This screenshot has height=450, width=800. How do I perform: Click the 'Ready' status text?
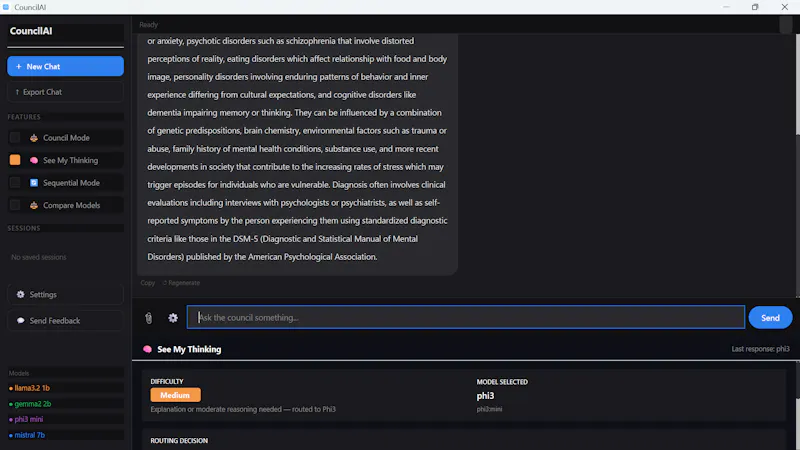coord(148,24)
